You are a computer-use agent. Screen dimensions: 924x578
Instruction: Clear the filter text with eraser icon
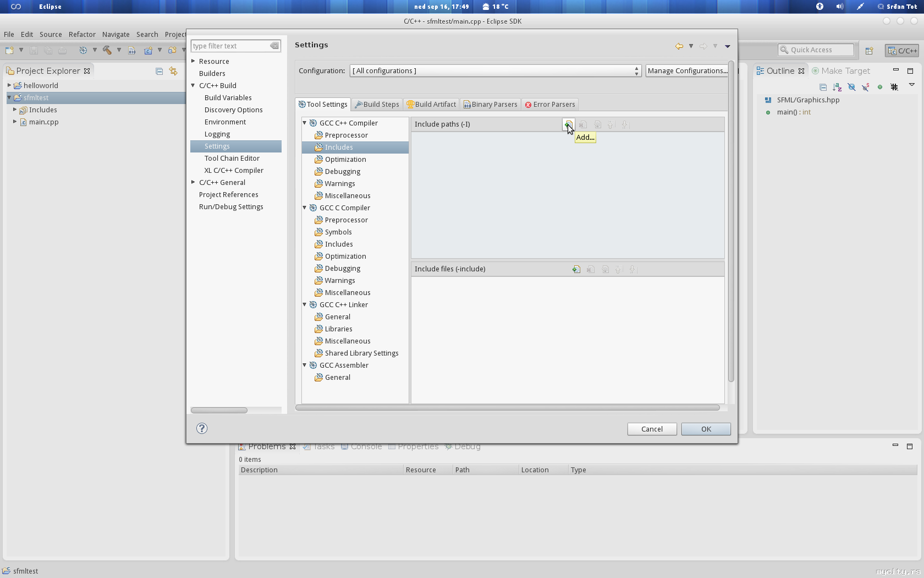coord(274,46)
